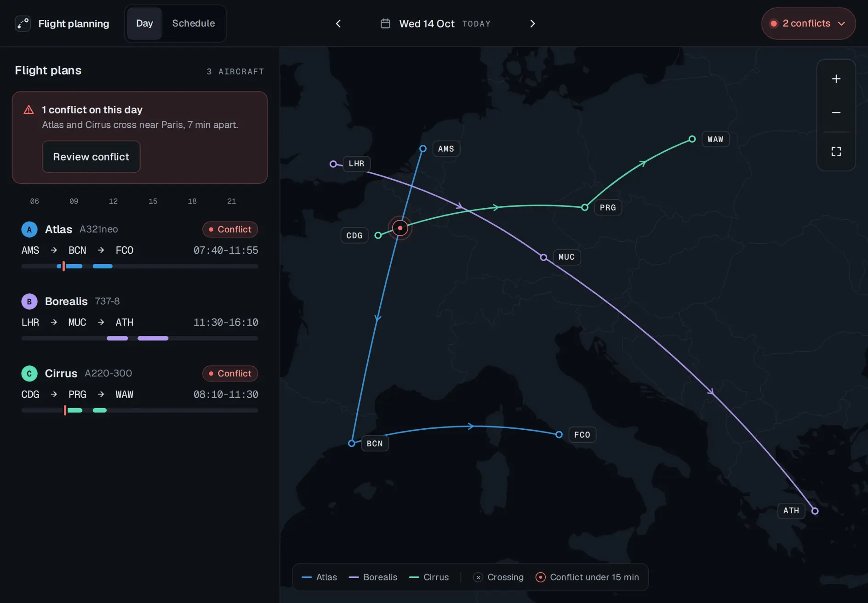Screen dimensions: 868x603
Task: Click the FCO airport node circle
Action: [x=559, y=434]
